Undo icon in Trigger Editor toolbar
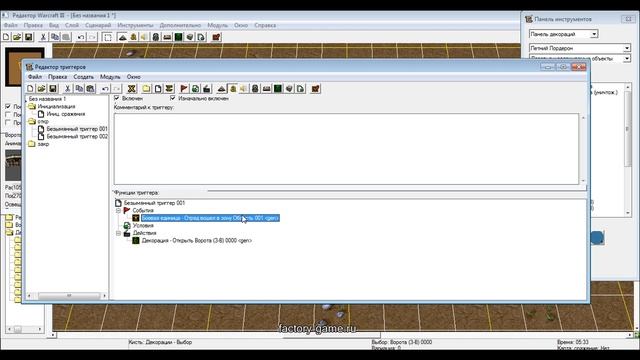Viewport: 640px width, 360px height. [x=105, y=89]
